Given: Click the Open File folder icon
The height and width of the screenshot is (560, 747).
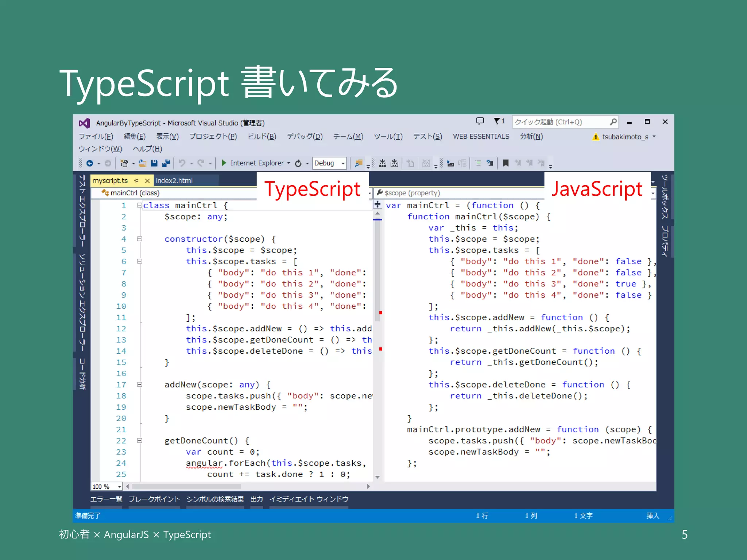Looking at the screenshot, I should (x=143, y=163).
